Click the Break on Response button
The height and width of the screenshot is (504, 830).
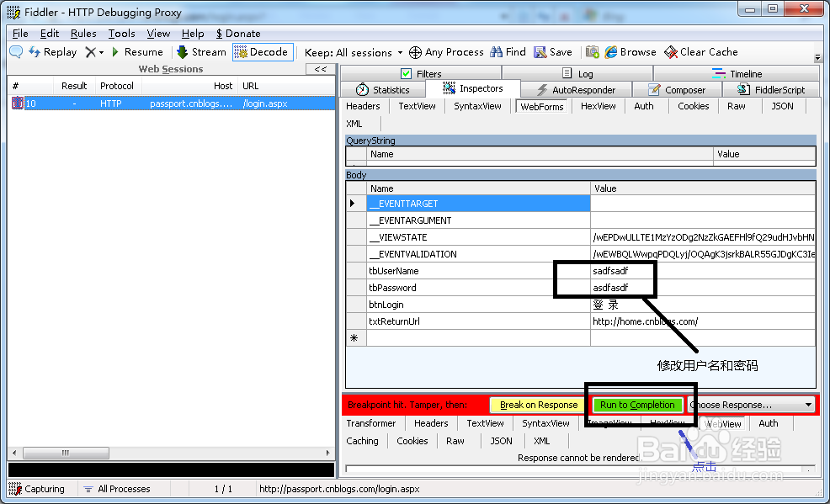539,405
